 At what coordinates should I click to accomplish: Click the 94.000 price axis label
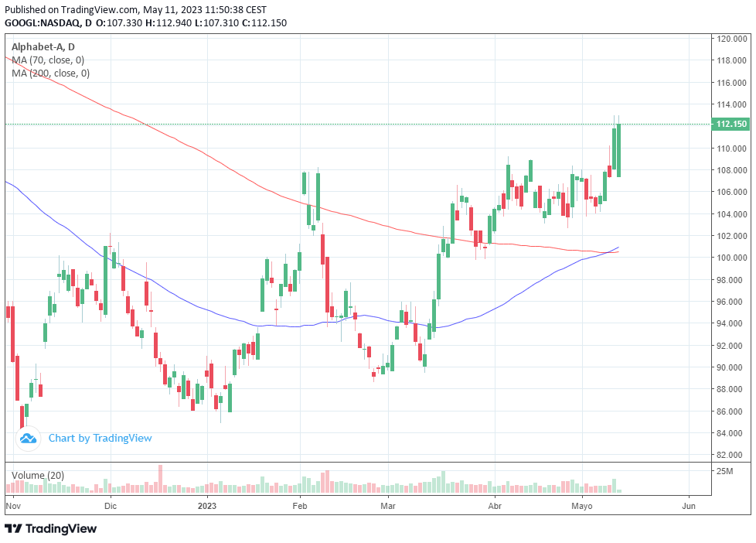tap(730, 323)
